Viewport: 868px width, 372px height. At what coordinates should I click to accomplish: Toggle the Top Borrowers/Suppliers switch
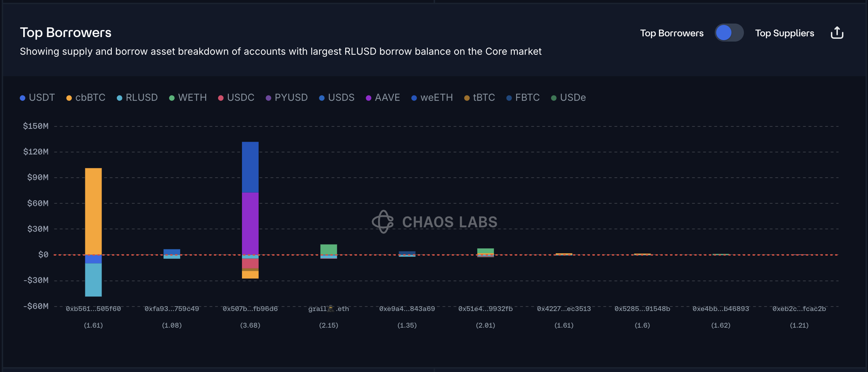pyautogui.click(x=729, y=33)
